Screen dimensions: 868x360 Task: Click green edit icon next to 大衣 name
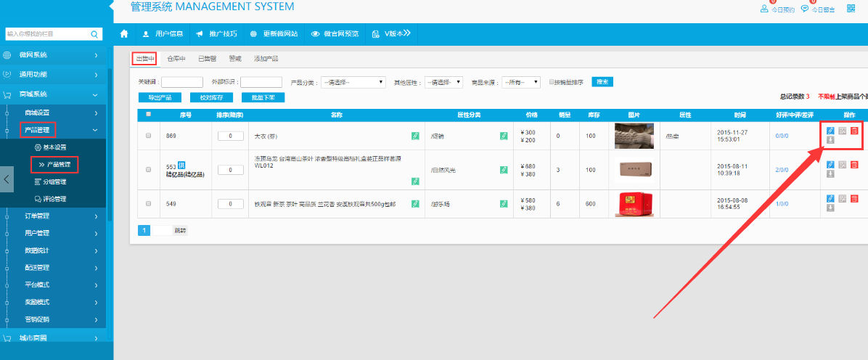coord(415,136)
